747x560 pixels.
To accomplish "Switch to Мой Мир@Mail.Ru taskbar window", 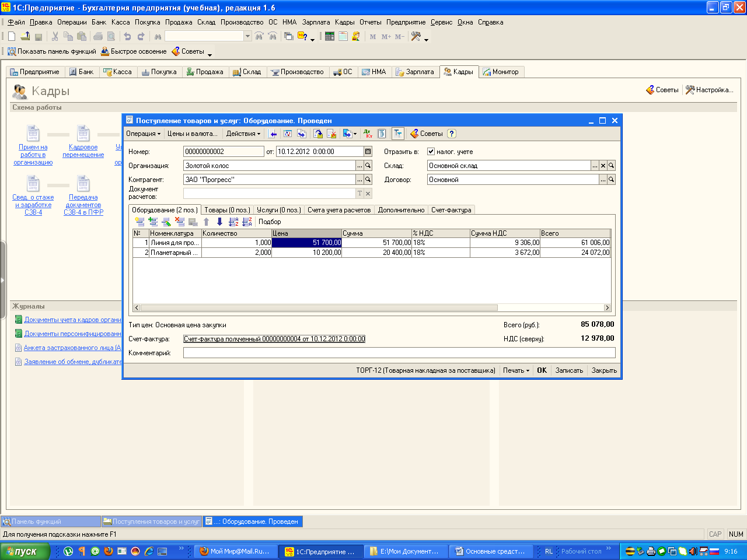I will (236, 551).
